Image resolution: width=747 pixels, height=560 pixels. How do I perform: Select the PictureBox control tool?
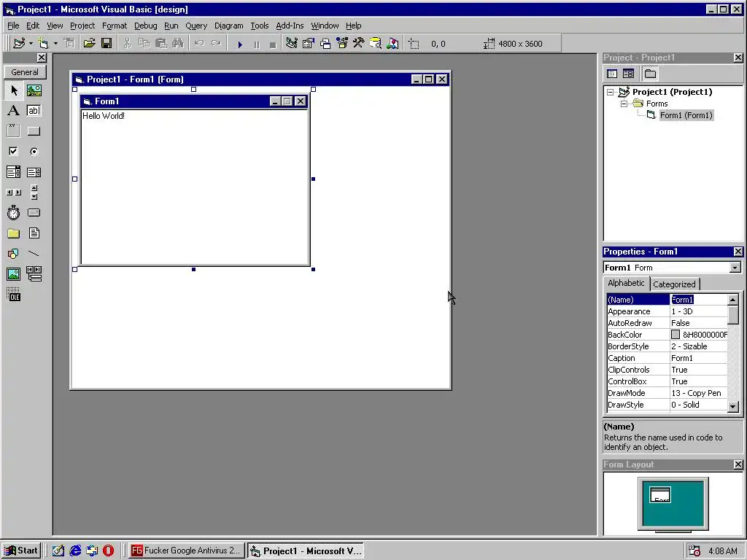[x=34, y=90]
